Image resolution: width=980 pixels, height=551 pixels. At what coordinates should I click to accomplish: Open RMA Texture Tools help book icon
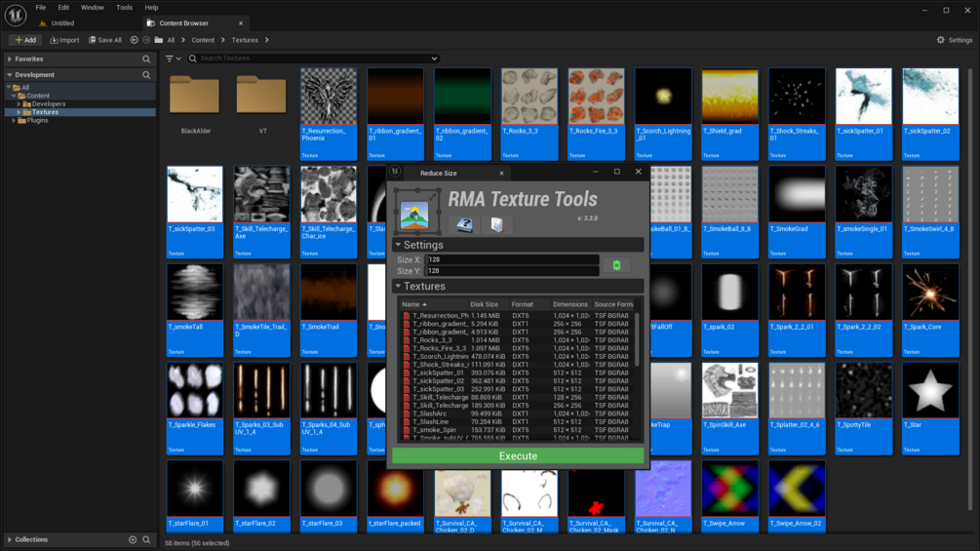[x=464, y=225]
